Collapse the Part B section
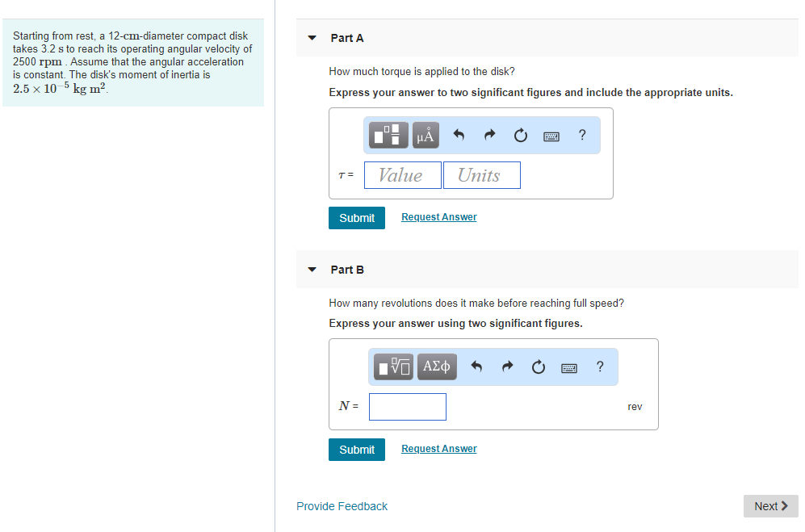This screenshot has width=805, height=532. coord(312,270)
